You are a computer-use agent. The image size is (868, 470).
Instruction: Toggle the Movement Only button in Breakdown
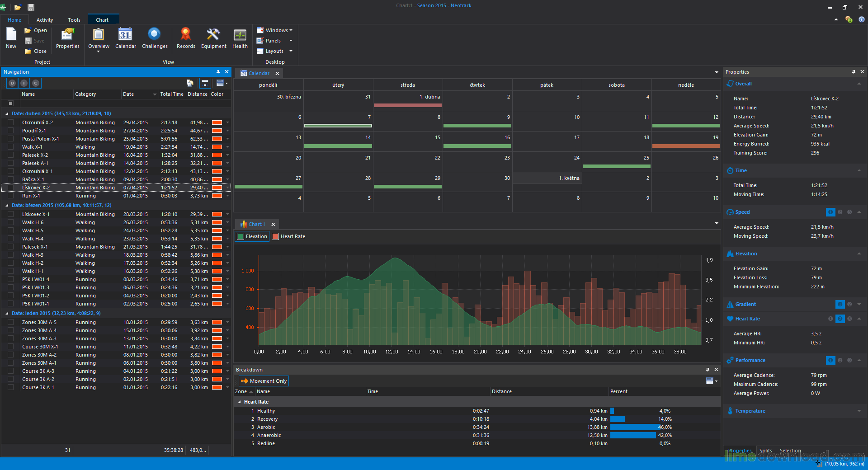pyautogui.click(x=264, y=381)
